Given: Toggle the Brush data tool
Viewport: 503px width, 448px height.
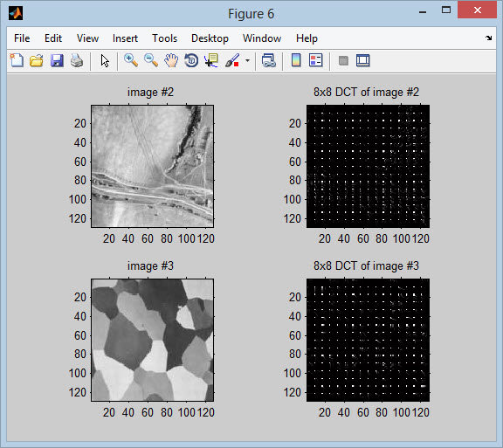Looking at the screenshot, I should (x=232, y=60).
